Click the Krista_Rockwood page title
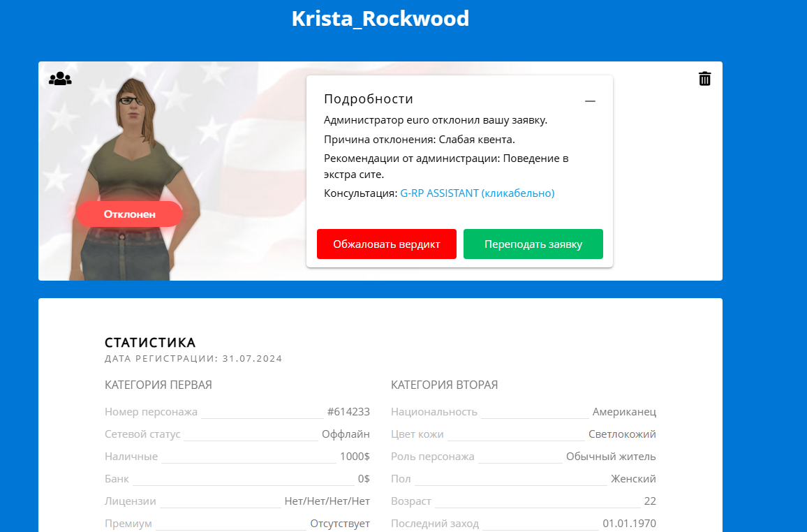 pos(380,19)
